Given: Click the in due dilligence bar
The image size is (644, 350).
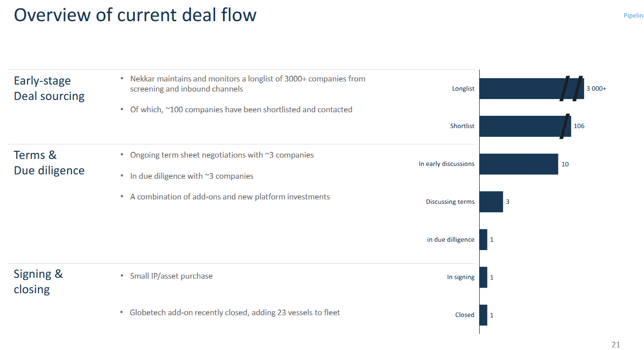Looking at the screenshot, I should (x=484, y=239).
